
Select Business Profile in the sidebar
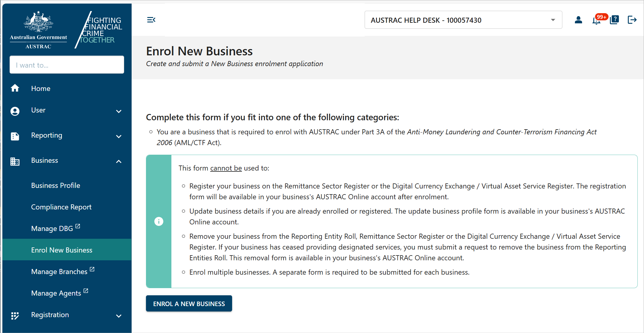(56, 185)
